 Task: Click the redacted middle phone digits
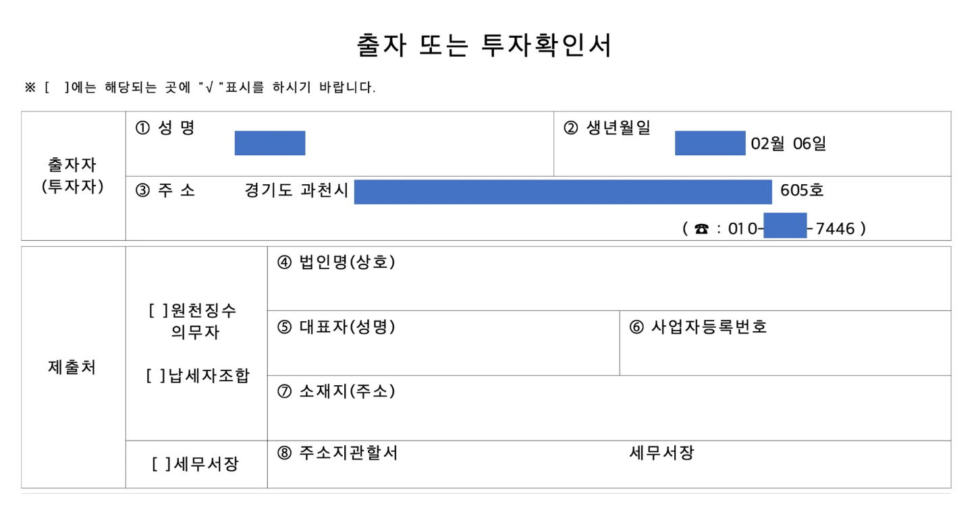[x=786, y=225]
